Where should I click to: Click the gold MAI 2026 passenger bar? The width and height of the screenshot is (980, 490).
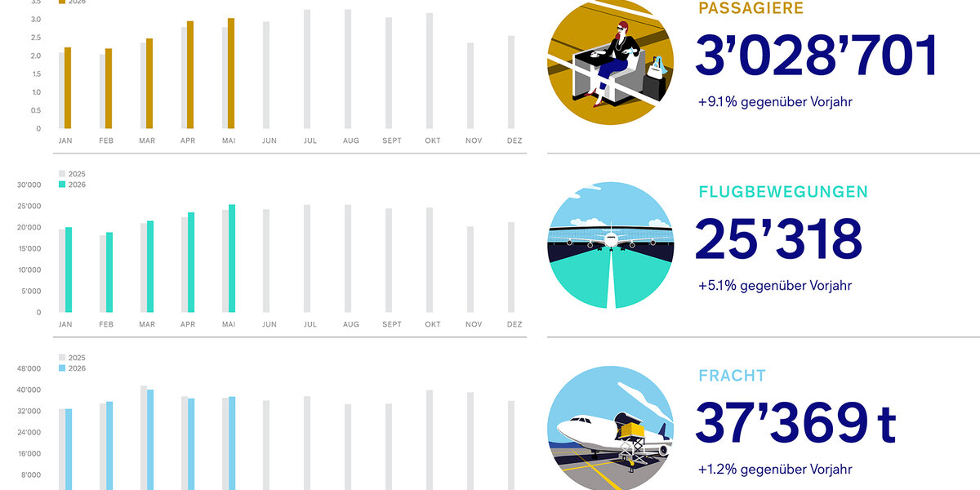point(231,73)
